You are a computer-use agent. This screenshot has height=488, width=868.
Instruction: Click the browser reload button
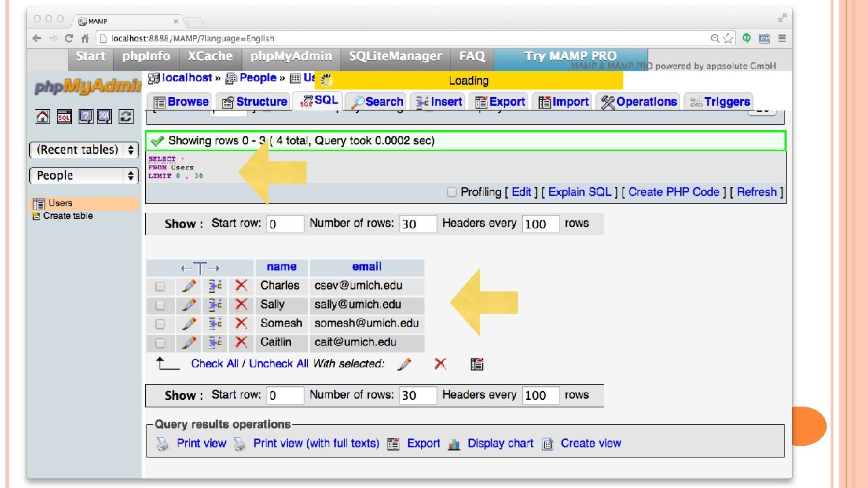[x=68, y=39]
